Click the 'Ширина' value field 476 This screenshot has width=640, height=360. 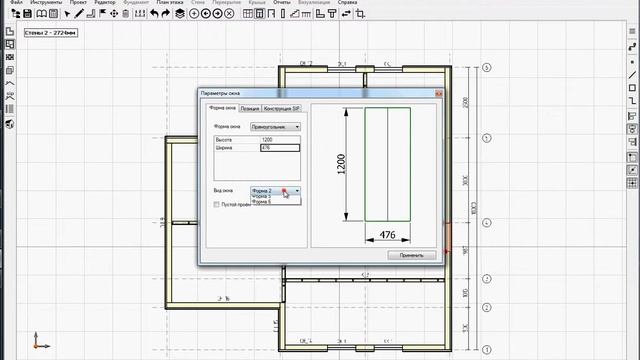coord(280,148)
